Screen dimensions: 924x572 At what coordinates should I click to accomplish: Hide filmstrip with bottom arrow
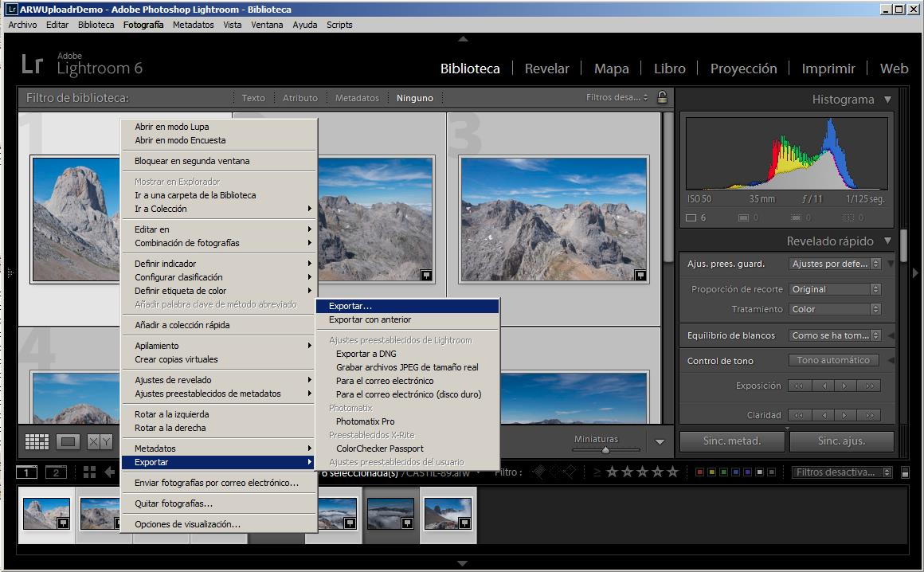[463, 564]
